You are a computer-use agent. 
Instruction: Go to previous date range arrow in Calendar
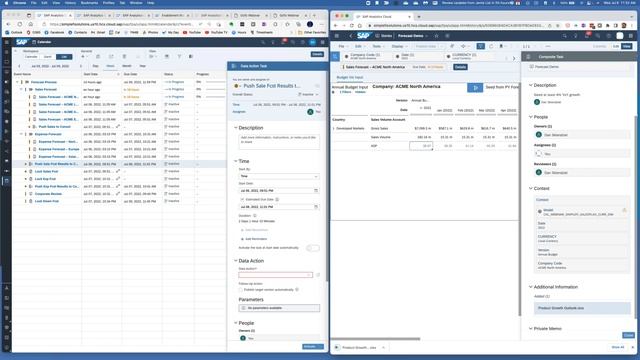pos(19,66)
